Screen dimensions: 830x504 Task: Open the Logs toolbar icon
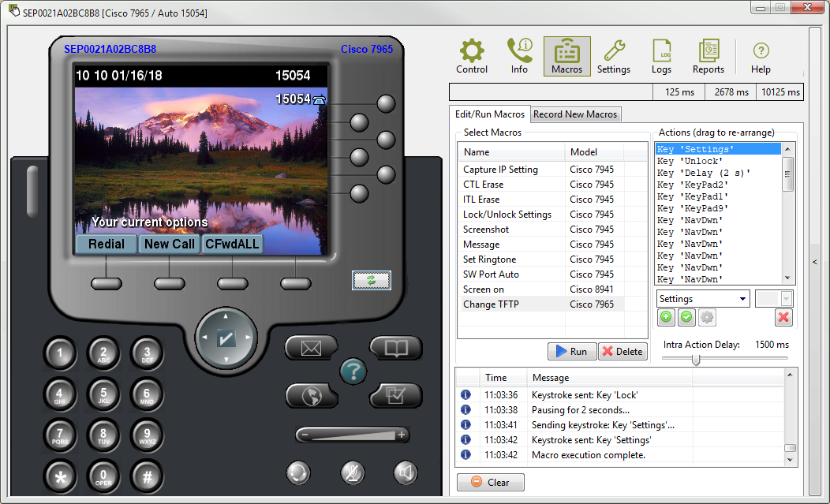[661, 56]
